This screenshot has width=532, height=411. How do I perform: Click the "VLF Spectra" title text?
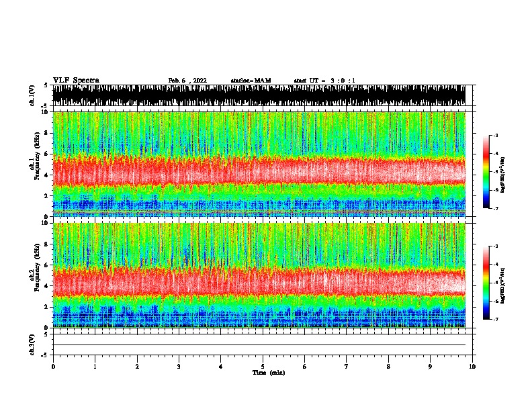[76, 81]
